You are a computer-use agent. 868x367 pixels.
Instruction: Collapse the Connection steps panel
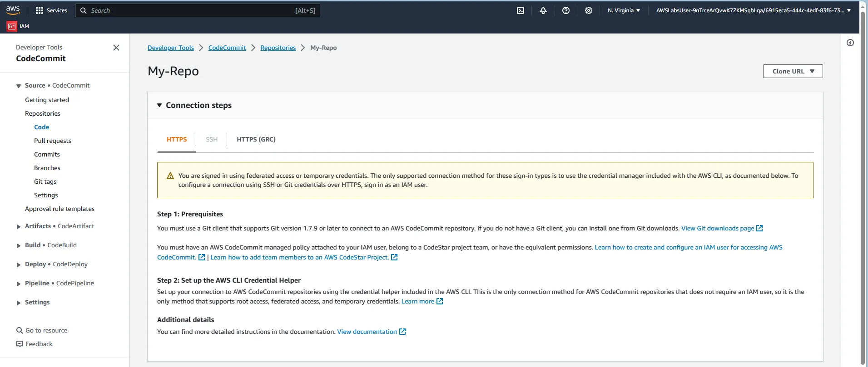(159, 105)
